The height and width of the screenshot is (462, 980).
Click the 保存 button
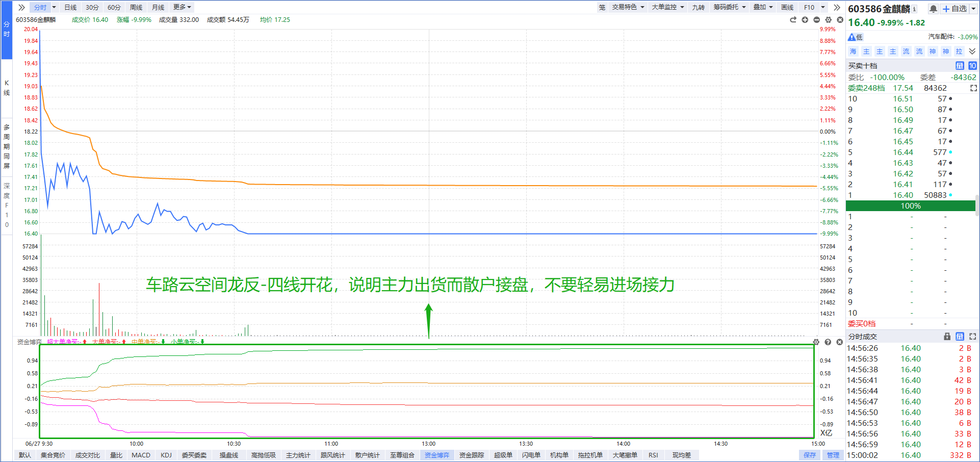pyautogui.click(x=809, y=455)
